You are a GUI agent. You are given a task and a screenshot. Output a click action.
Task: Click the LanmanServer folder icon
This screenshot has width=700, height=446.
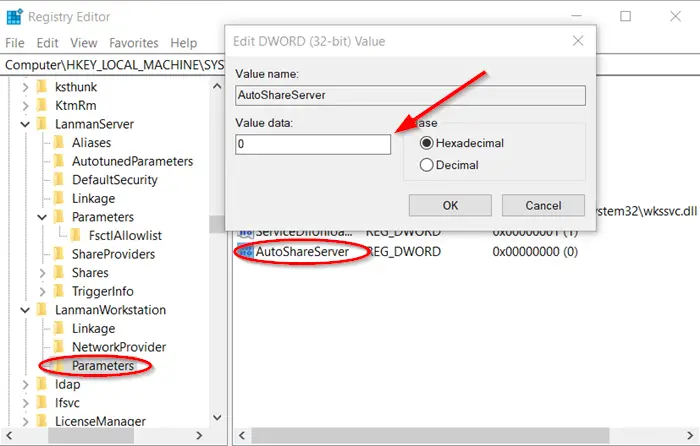[x=42, y=124]
